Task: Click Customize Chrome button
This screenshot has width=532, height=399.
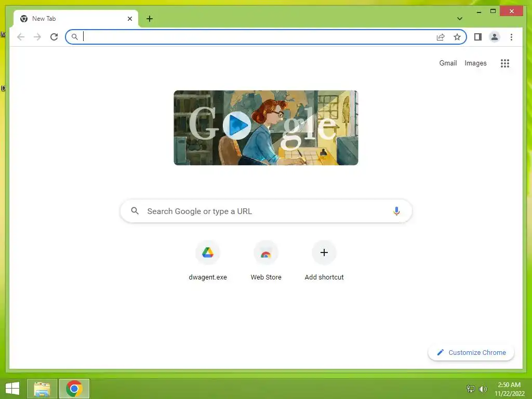Action: [x=471, y=353]
